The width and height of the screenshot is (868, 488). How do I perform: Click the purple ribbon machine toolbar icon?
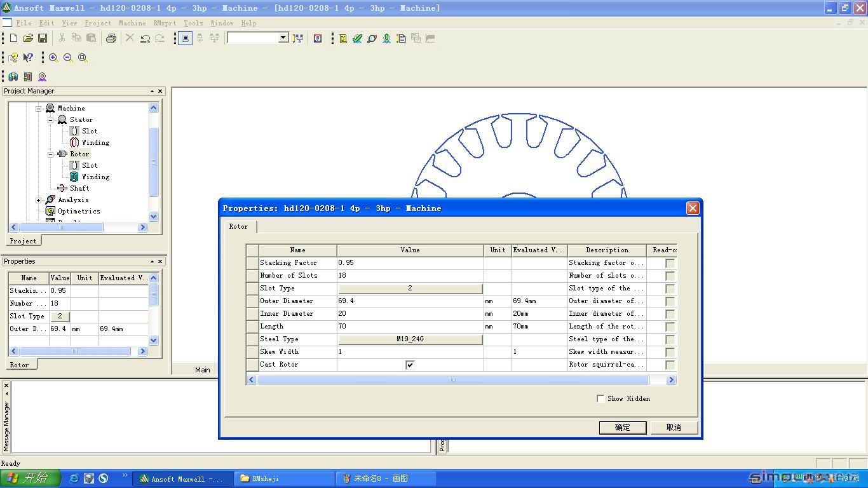pos(42,76)
